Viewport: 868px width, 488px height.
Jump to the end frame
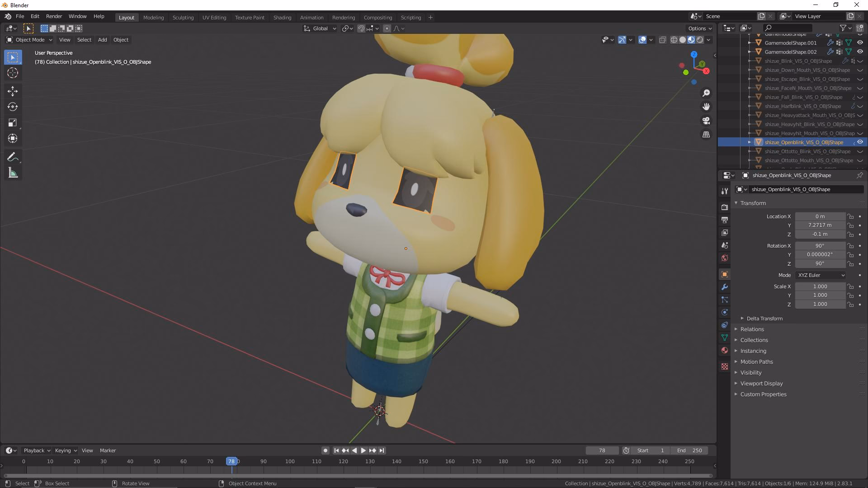382,450
